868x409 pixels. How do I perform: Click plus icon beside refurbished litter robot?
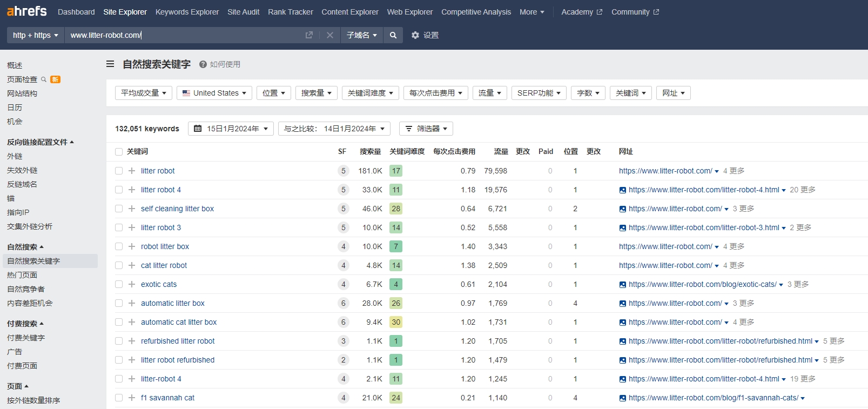click(132, 341)
